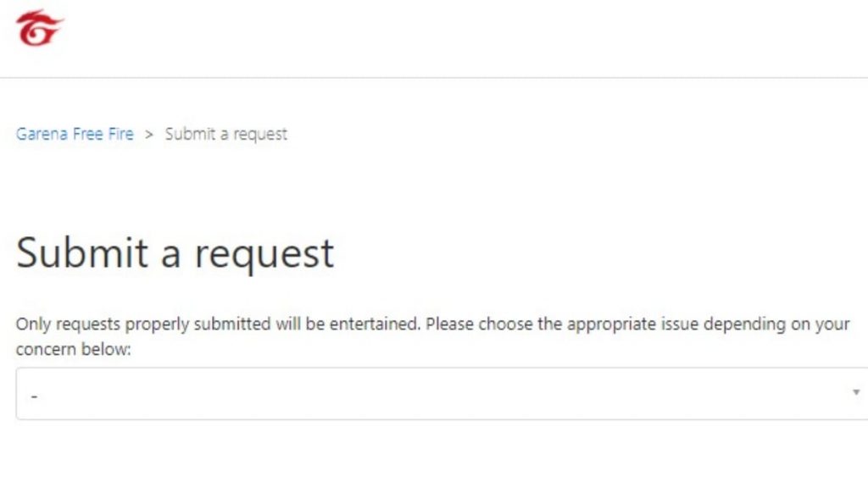
Task: Click the word 'entertained' in the instructions
Action: tap(375, 324)
